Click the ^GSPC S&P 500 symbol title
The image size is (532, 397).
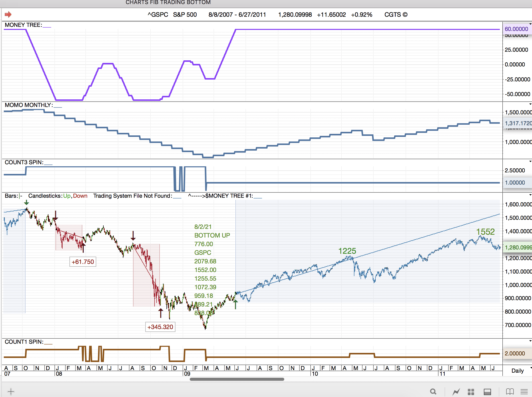[172, 14]
